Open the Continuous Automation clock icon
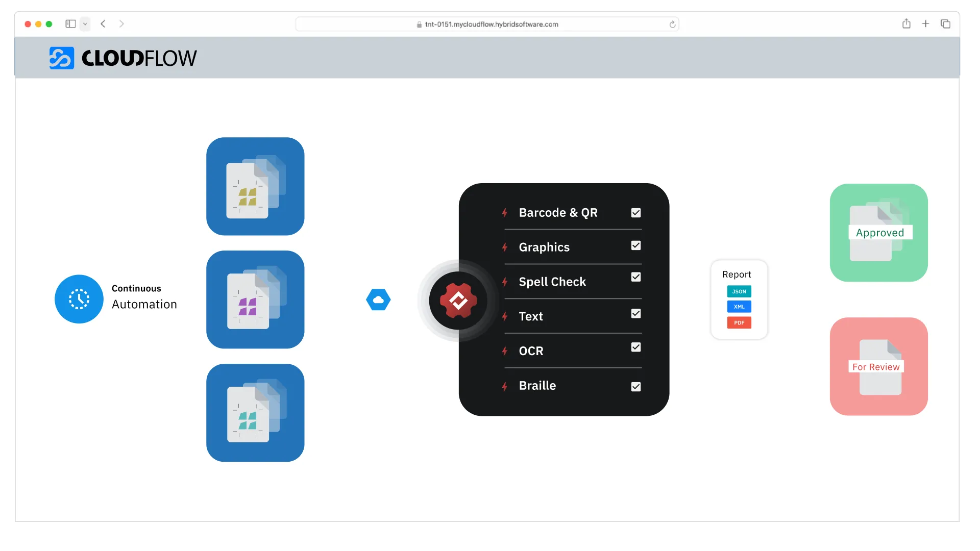Image resolution: width=980 pixels, height=551 pixels. pyautogui.click(x=79, y=299)
